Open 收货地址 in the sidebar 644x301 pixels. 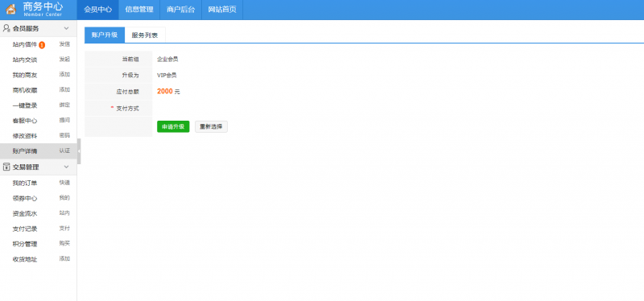[x=25, y=259]
